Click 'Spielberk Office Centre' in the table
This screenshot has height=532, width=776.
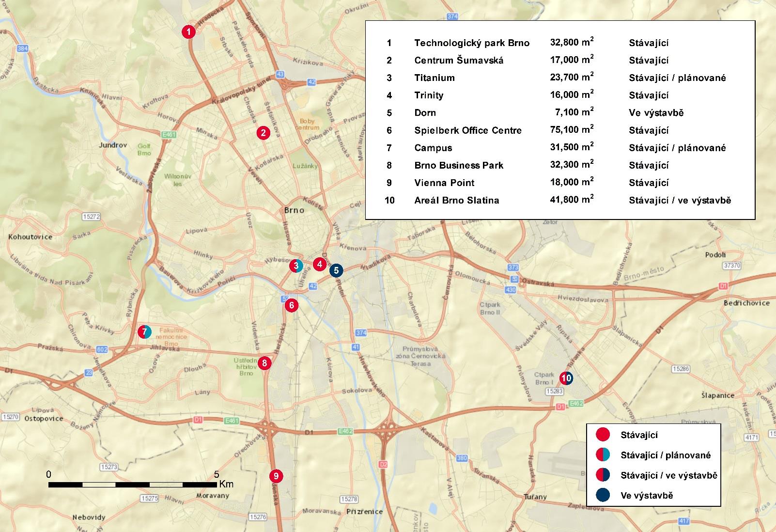pyautogui.click(x=468, y=130)
